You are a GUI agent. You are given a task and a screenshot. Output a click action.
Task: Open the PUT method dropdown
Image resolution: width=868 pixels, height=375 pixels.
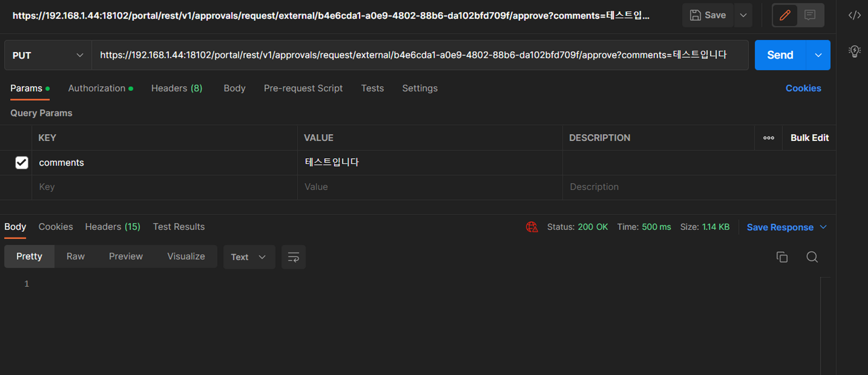(x=48, y=55)
